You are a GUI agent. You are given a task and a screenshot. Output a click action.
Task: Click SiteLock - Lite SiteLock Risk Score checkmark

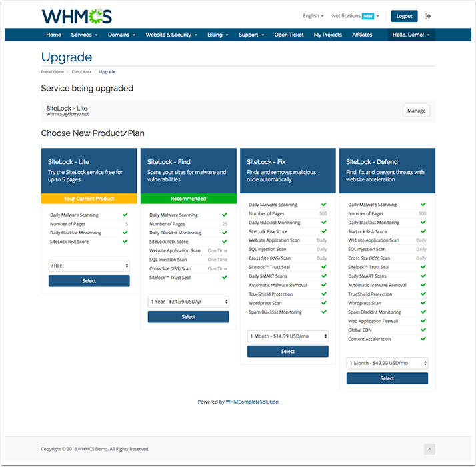point(125,242)
